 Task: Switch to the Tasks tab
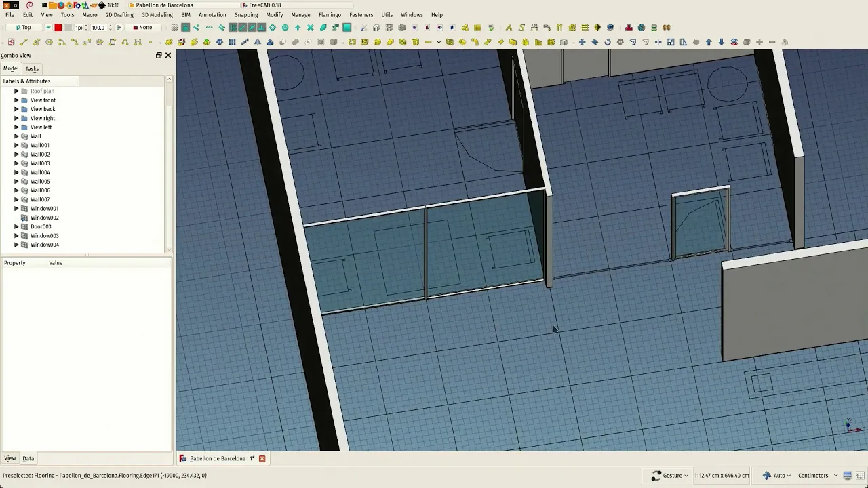point(32,68)
